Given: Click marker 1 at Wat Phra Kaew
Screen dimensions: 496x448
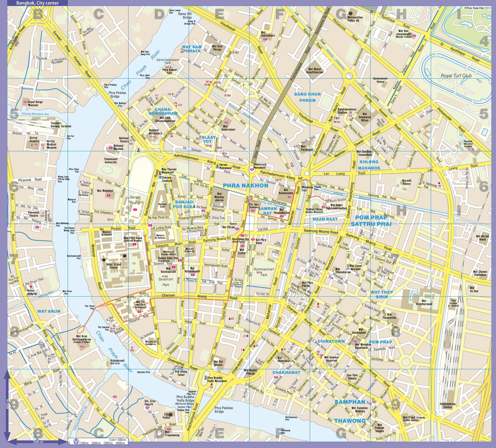Looking at the screenshot, I should click(x=134, y=244).
